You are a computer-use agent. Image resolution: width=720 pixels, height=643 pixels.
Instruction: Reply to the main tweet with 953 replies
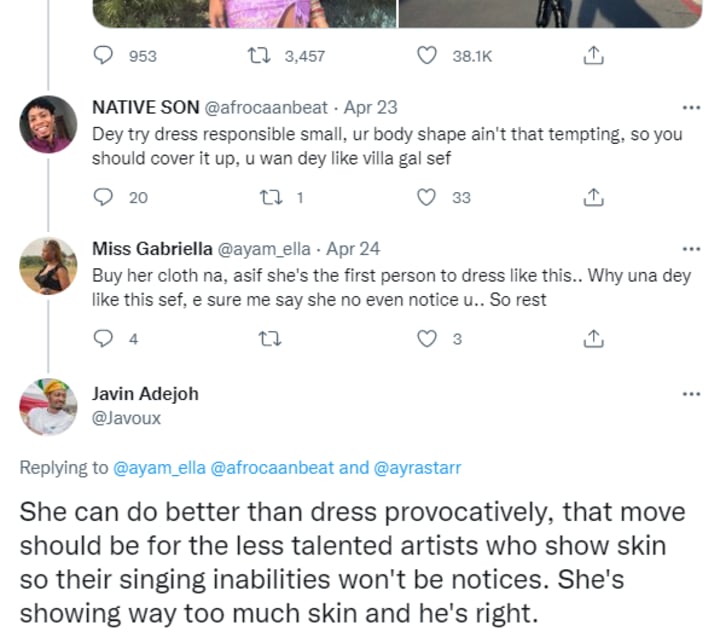click(103, 56)
